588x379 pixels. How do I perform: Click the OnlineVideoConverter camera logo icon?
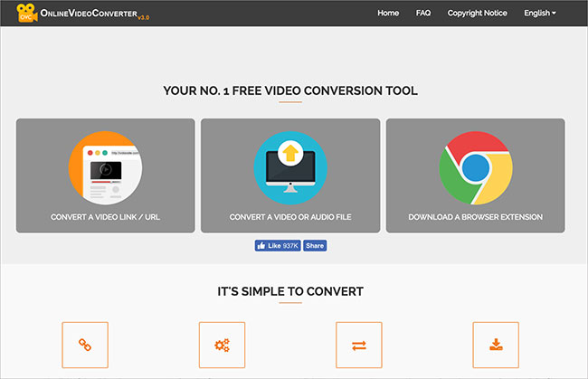[x=27, y=13]
